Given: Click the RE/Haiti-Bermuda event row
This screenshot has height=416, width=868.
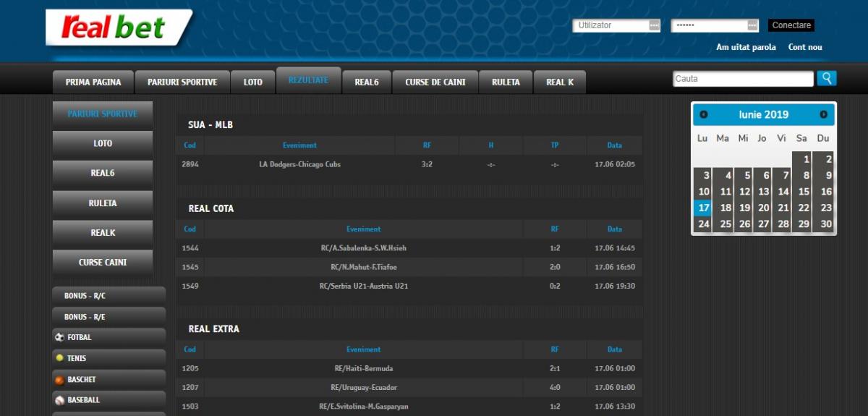Looking at the screenshot, I should click(409, 368).
